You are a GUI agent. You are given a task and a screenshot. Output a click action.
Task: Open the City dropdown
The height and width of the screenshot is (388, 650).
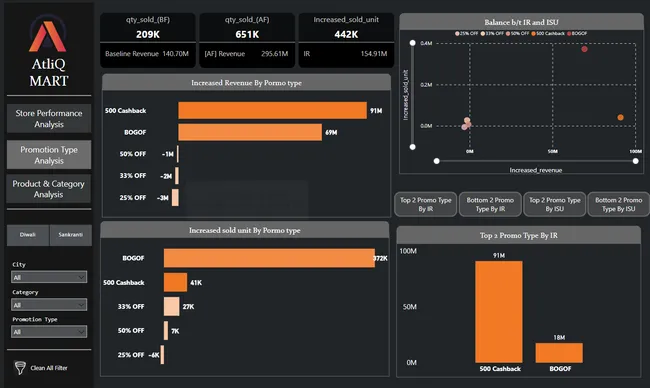point(49,277)
